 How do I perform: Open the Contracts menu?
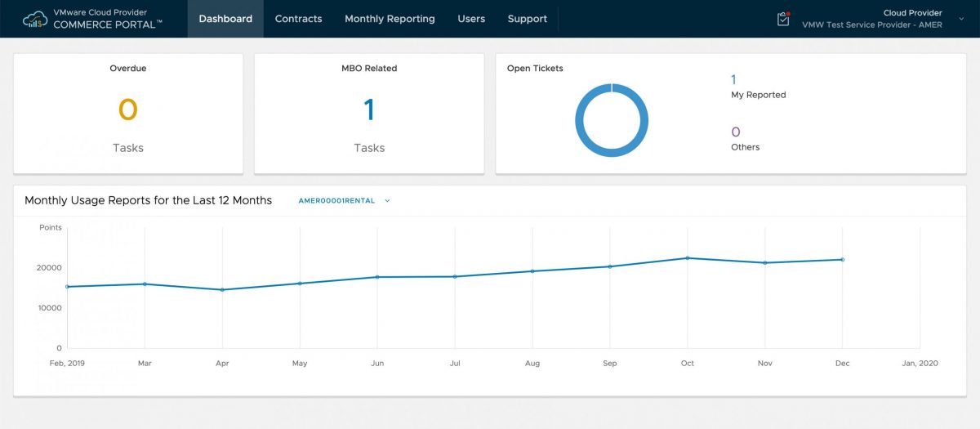click(298, 19)
